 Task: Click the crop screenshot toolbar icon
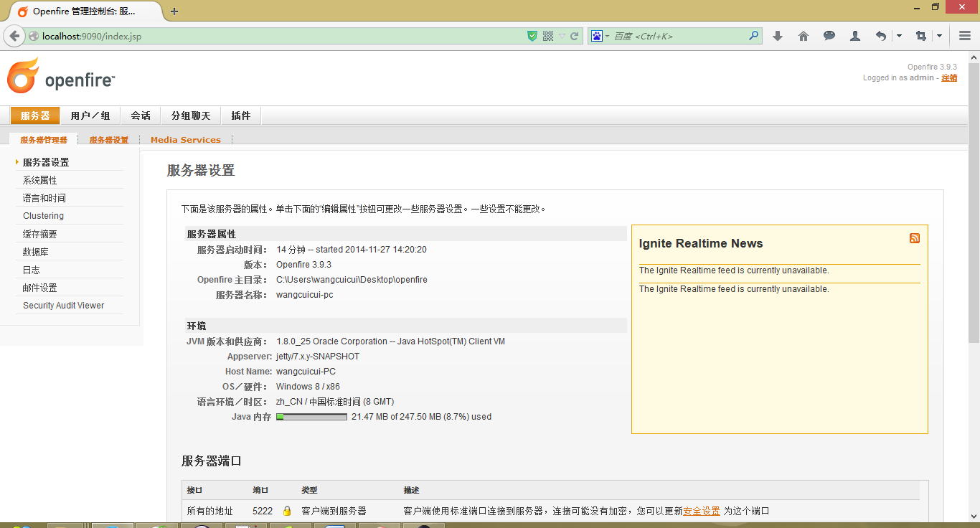pyautogui.click(x=921, y=36)
